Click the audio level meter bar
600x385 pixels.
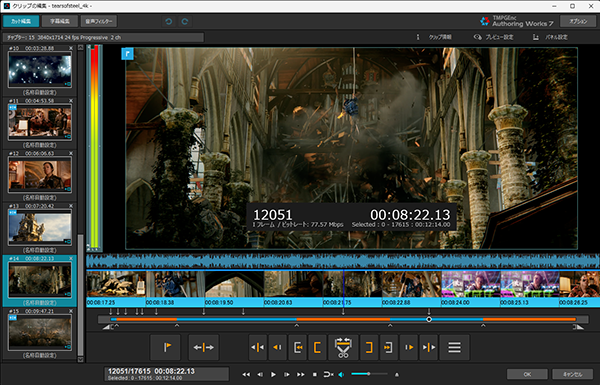click(x=94, y=147)
